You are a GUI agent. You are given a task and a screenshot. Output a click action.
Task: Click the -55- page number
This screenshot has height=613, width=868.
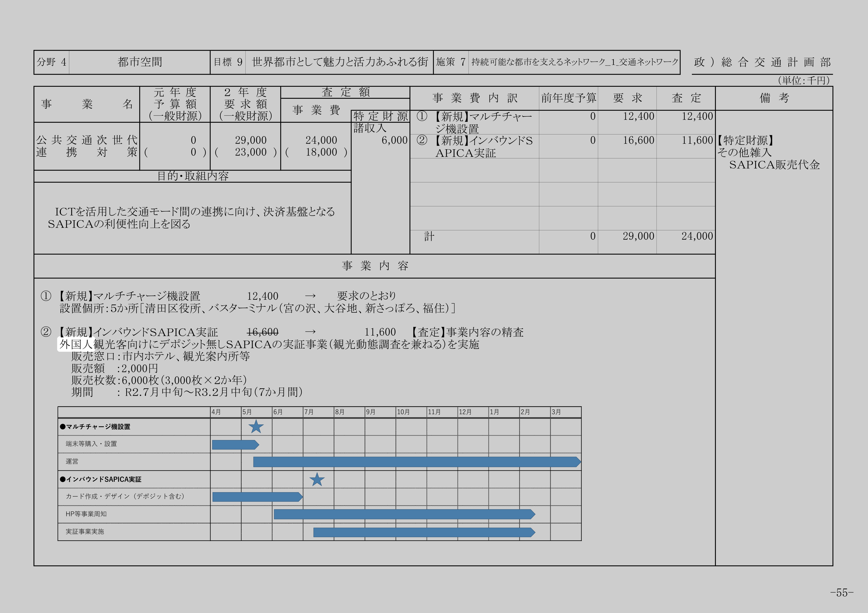(842, 592)
